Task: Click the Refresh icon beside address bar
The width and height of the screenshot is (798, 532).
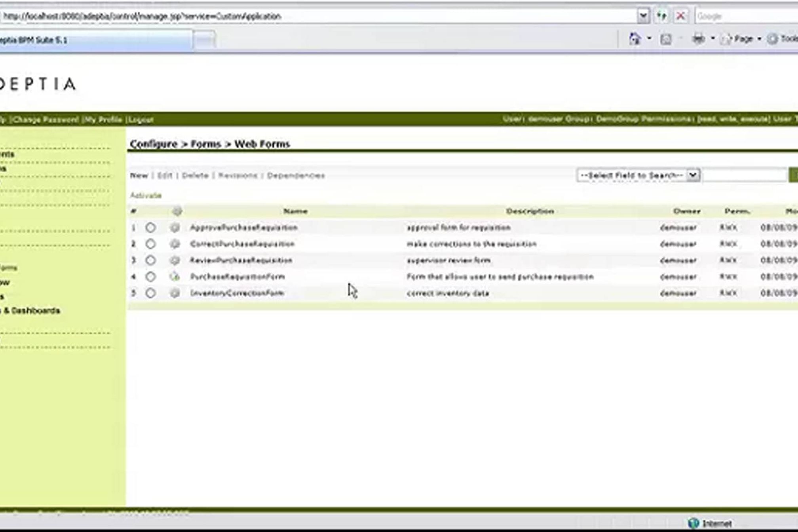Action: pyautogui.click(x=661, y=16)
